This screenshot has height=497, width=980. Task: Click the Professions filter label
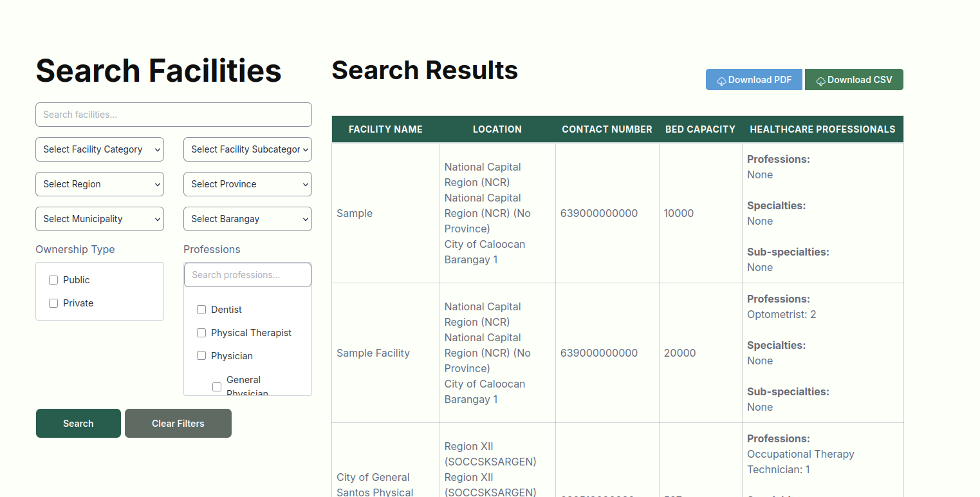click(x=212, y=249)
